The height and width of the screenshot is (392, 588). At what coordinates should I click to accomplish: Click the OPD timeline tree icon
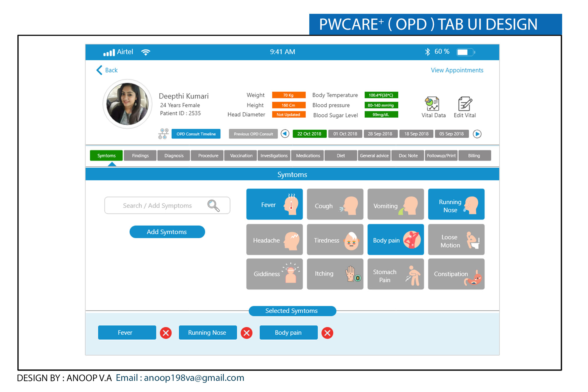(x=163, y=134)
